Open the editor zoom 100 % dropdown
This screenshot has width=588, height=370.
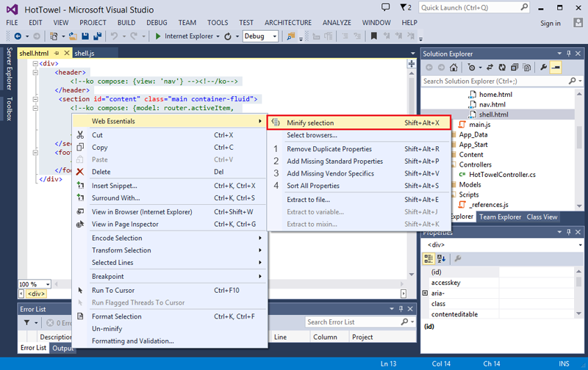(48, 284)
